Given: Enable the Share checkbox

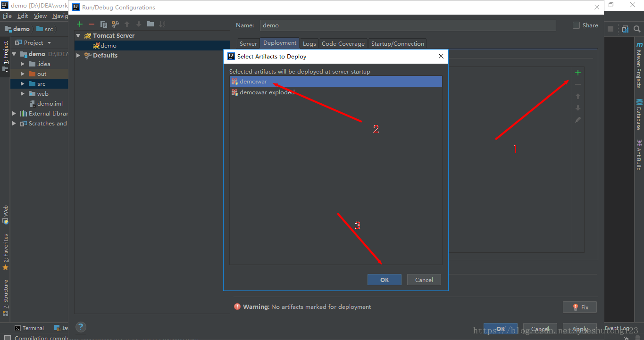Looking at the screenshot, I should coord(576,25).
